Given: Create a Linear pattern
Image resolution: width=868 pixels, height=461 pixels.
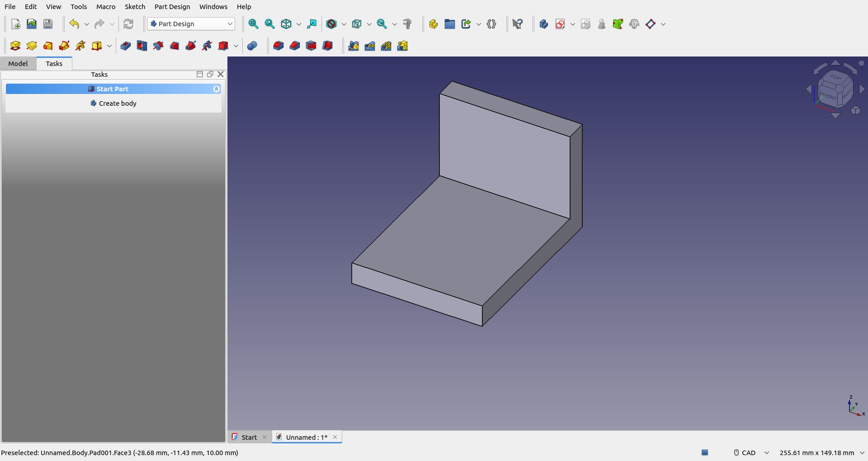Looking at the screenshot, I should 370,46.
